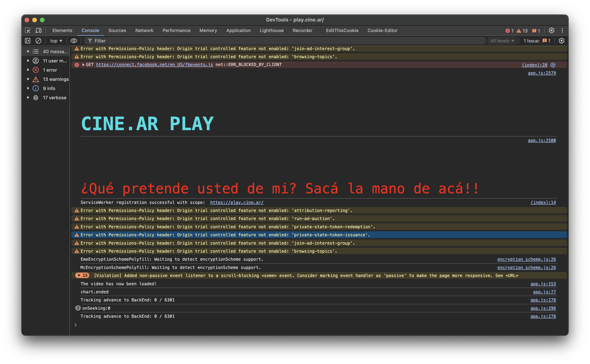Toggle the console sidebar panel icon
Screen dimensions: 590x364
28,41
